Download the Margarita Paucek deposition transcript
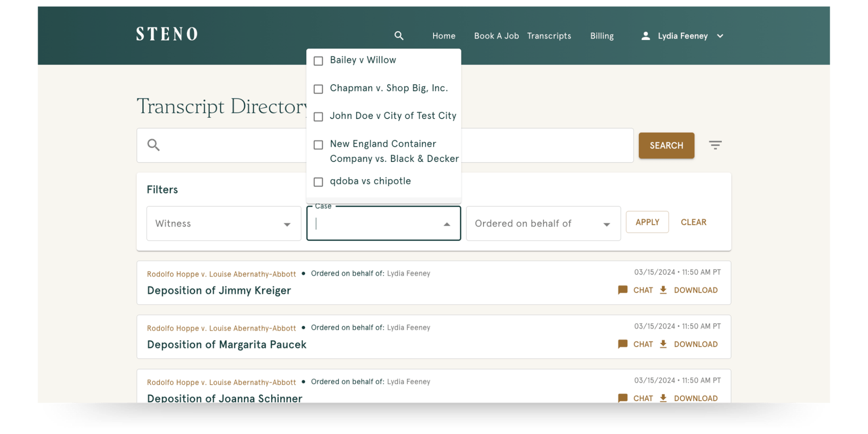The width and height of the screenshot is (868, 434). click(689, 344)
